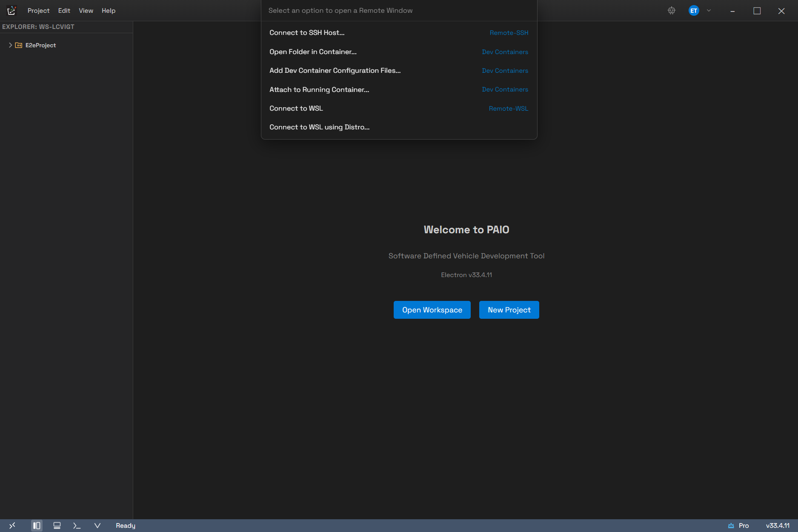Expand the E2eProject tree chevron
This screenshot has width=798, height=532.
[x=10, y=45]
